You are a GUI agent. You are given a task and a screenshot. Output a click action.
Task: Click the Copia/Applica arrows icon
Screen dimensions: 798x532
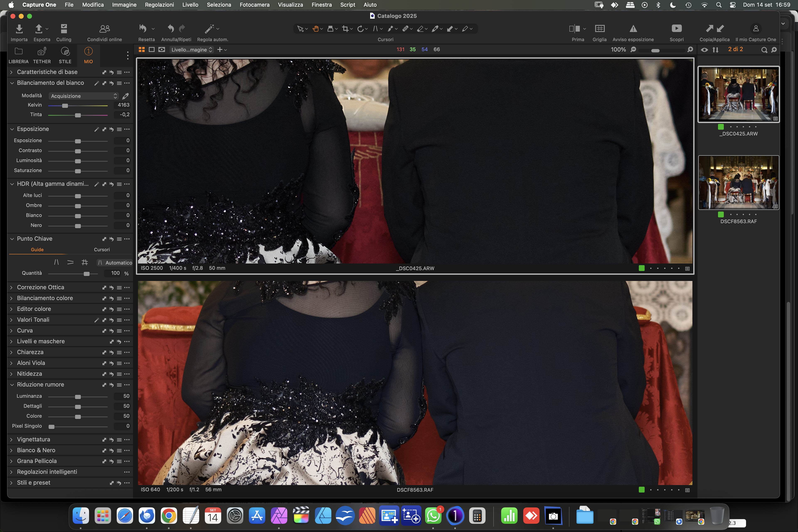click(x=714, y=29)
